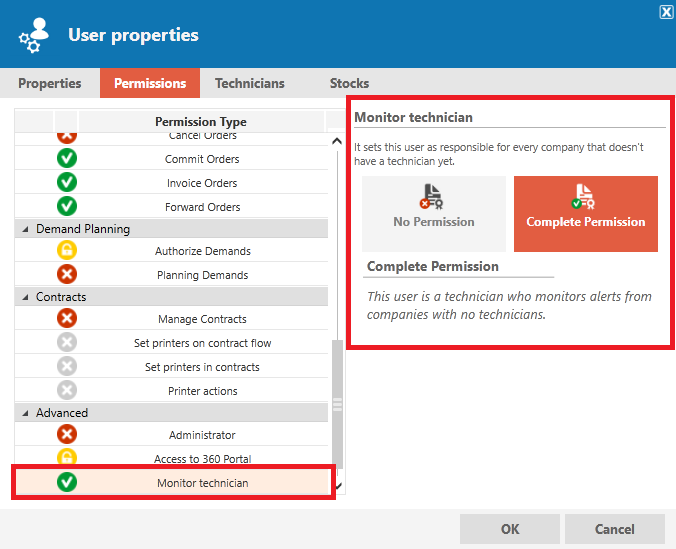Collapse the Advanced group

pos(25,413)
